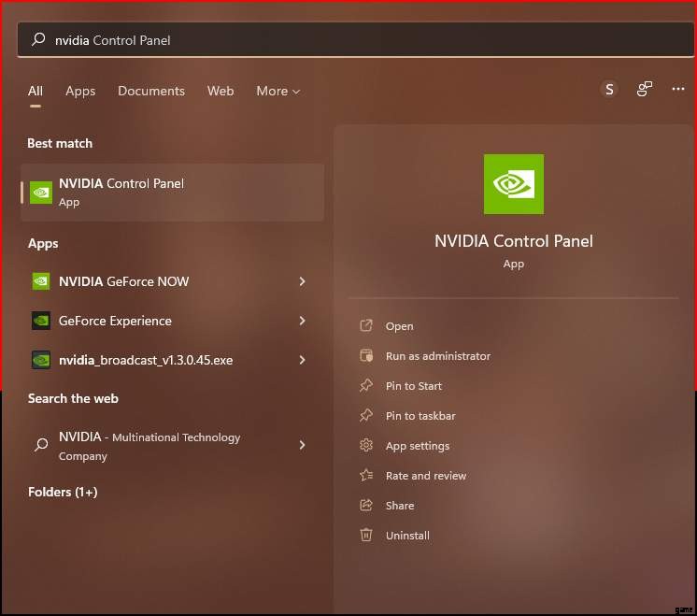
Task: Expand NVIDIA GeForce NOW result chevron
Action: (x=303, y=281)
